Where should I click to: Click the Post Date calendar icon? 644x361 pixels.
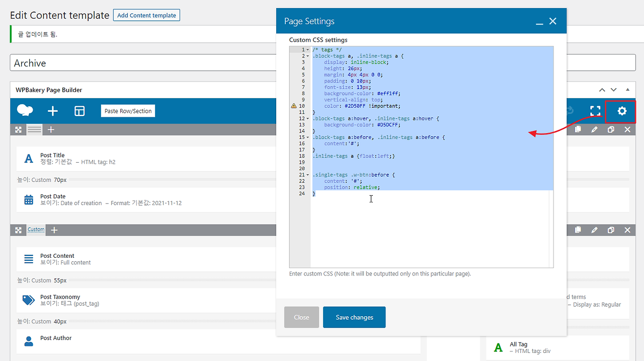click(x=29, y=200)
